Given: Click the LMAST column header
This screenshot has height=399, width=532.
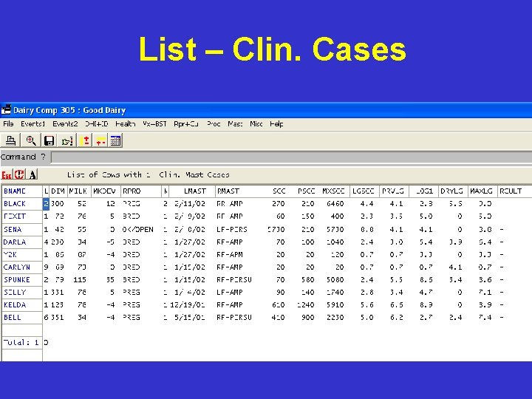Looking at the screenshot, I should click(x=192, y=191).
